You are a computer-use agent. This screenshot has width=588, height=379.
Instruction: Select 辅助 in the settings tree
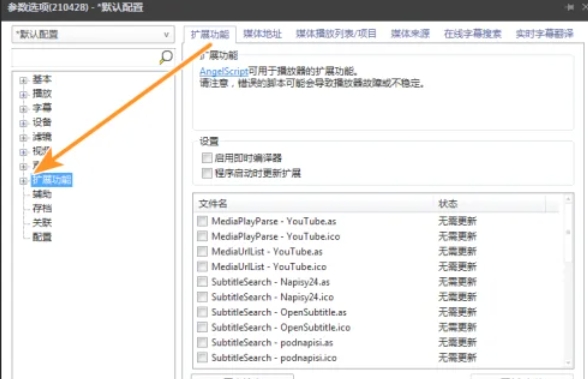tap(42, 194)
